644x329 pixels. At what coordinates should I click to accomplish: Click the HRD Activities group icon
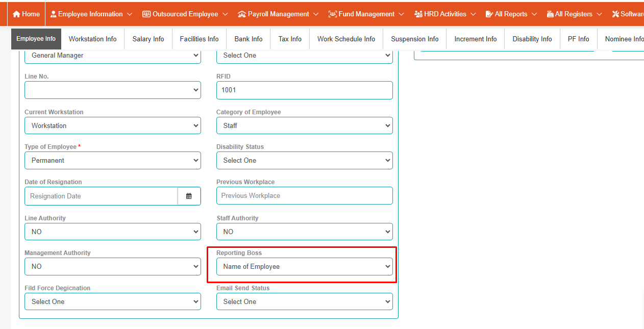point(418,14)
